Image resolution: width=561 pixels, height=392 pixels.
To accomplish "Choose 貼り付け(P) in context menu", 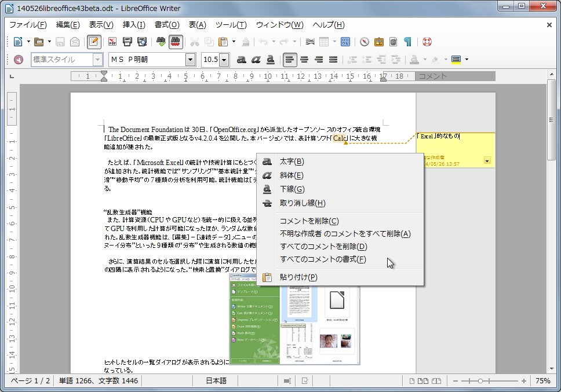I will pos(340,277).
